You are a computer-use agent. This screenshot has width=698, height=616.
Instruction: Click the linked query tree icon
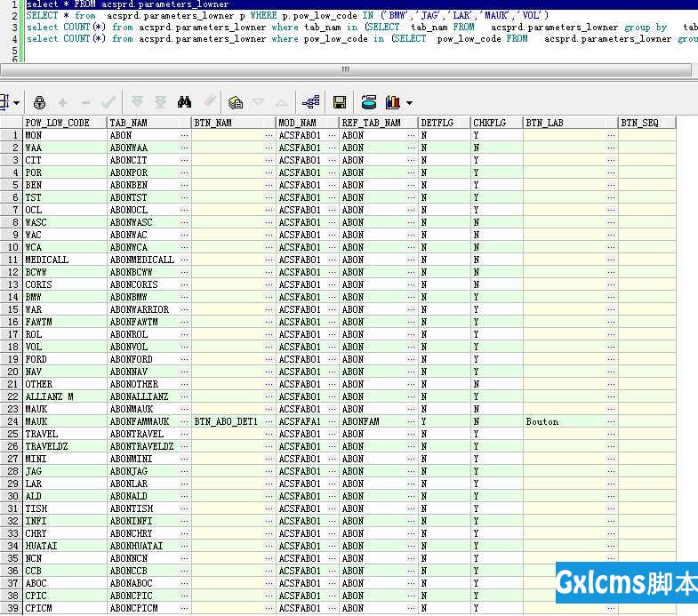point(310,102)
